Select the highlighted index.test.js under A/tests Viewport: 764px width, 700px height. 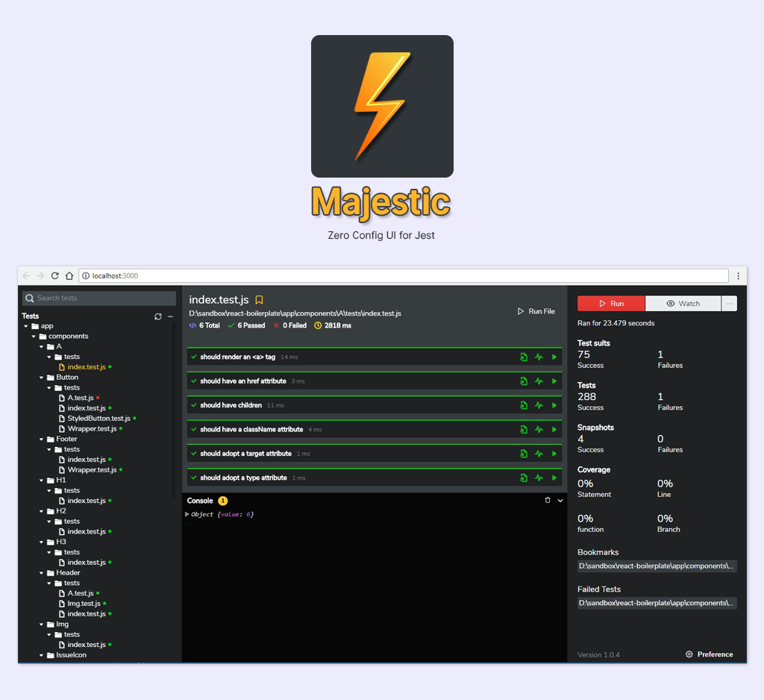click(87, 367)
